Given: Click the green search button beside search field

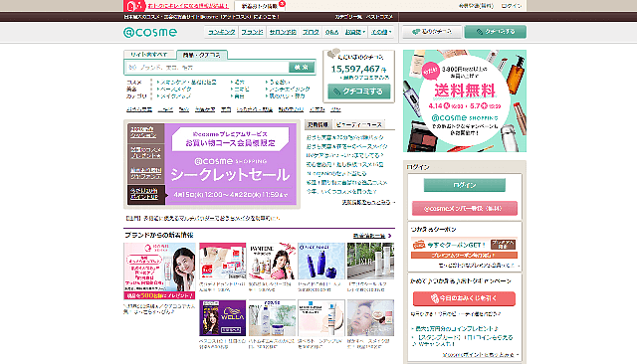Looking at the screenshot, I should (x=302, y=67).
